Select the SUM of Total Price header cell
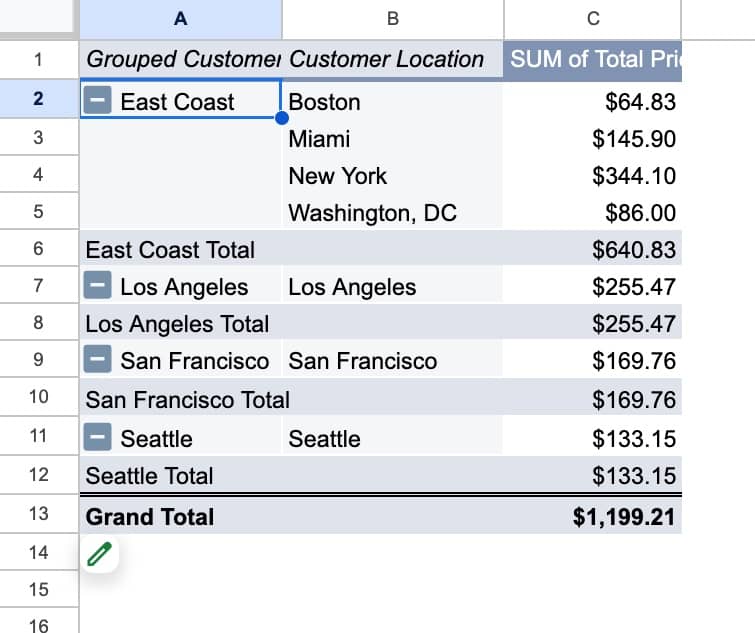The width and height of the screenshot is (755, 633). click(x=593, y=60)
